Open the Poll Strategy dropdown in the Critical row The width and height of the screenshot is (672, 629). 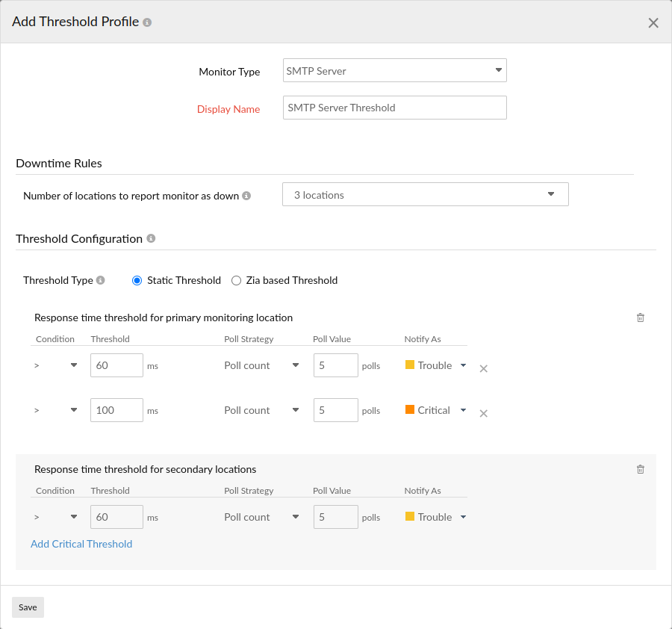[295, 410]
